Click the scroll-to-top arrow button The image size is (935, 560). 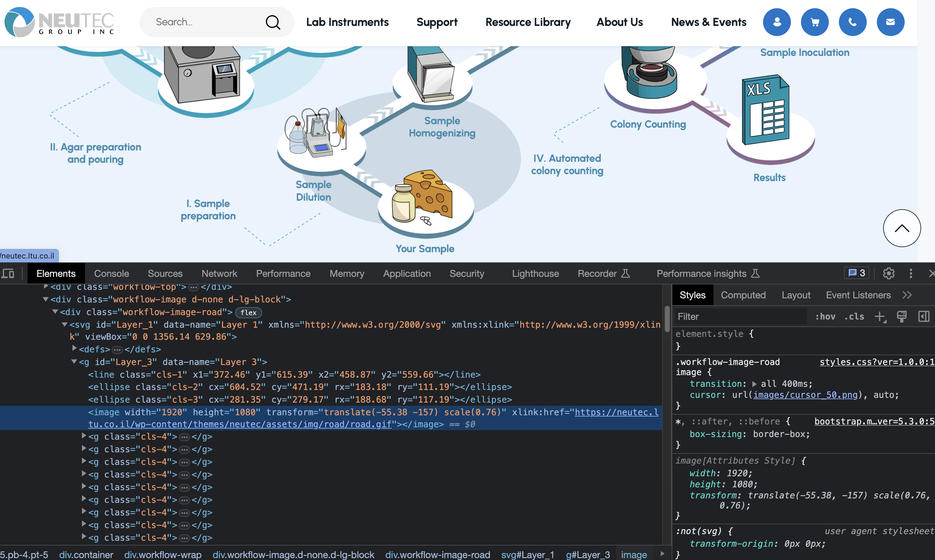pos(903,227)
